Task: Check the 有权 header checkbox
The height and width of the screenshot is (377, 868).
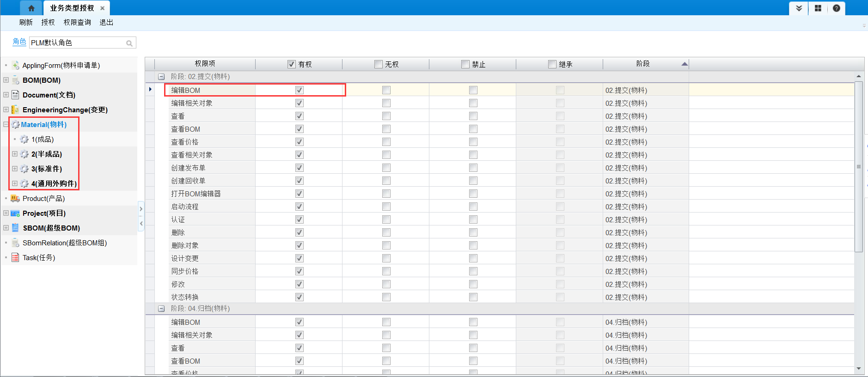Action: (x=292, y=64)
